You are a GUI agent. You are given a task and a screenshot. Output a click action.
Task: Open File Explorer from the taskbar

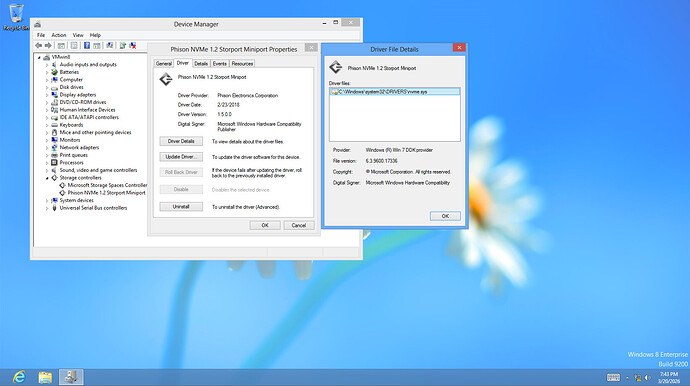coord(45,377)
